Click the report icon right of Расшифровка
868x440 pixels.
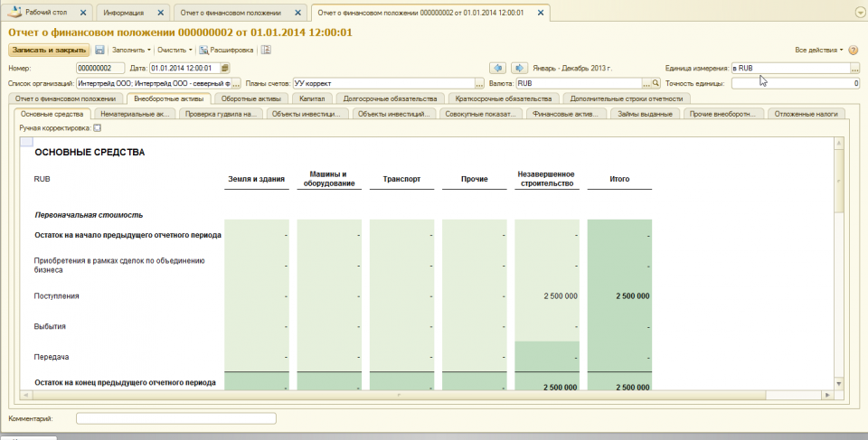[x=268, y=51]
